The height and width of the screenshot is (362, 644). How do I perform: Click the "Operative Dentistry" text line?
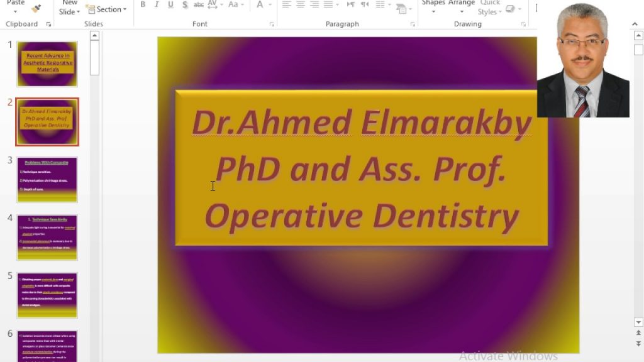pyautogui.click(x=362, y=216)
